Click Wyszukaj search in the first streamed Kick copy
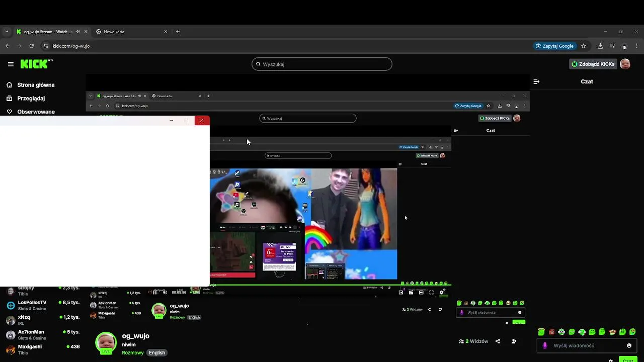644x362 pixels. pos(308,118)
